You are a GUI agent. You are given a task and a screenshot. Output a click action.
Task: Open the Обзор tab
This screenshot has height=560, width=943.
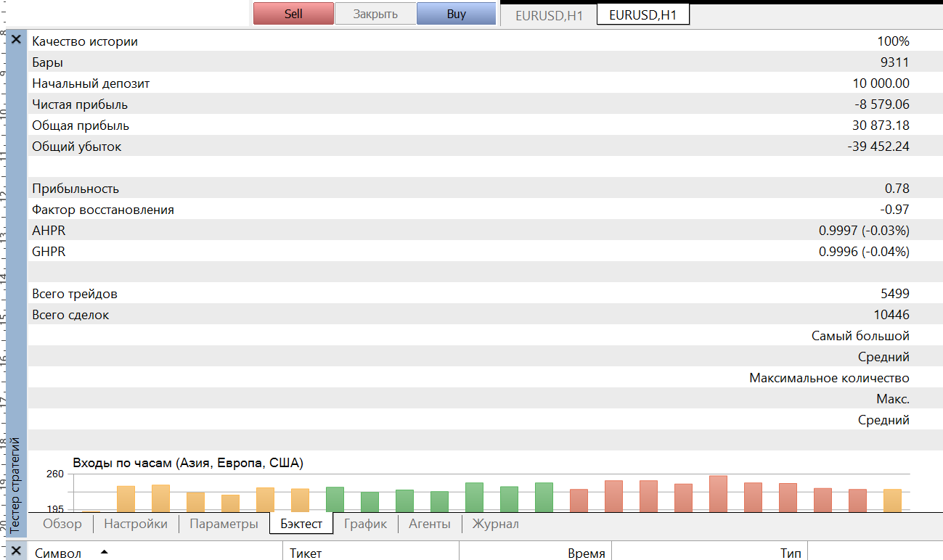[x=62, y=524]
